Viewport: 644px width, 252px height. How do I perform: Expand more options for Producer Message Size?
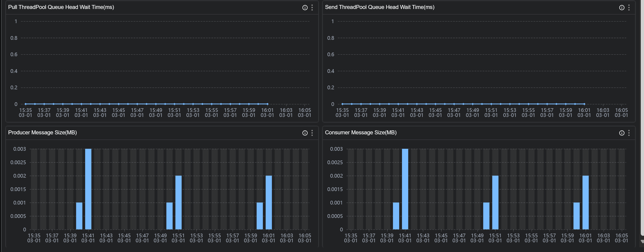click(x=312, y=133)
